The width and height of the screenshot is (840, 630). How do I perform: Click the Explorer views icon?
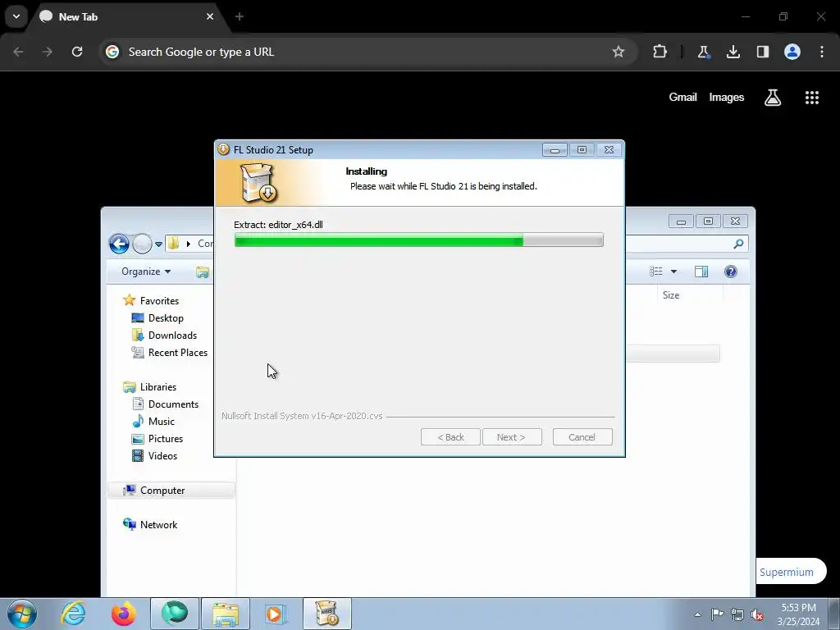pyautogui.click(x=655, y=272)
